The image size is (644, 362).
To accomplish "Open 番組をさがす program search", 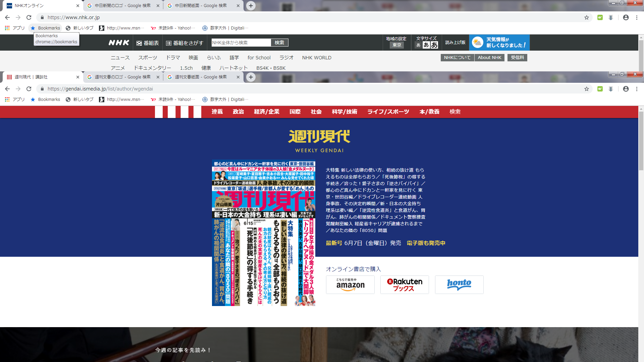I will click(x=184, y=43).
